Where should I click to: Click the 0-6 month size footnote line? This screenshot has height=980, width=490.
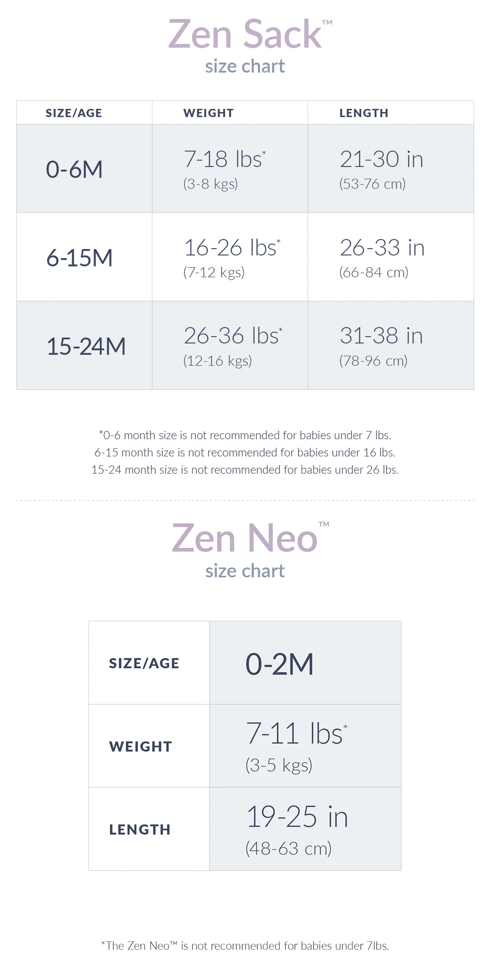tap(245, 435)
